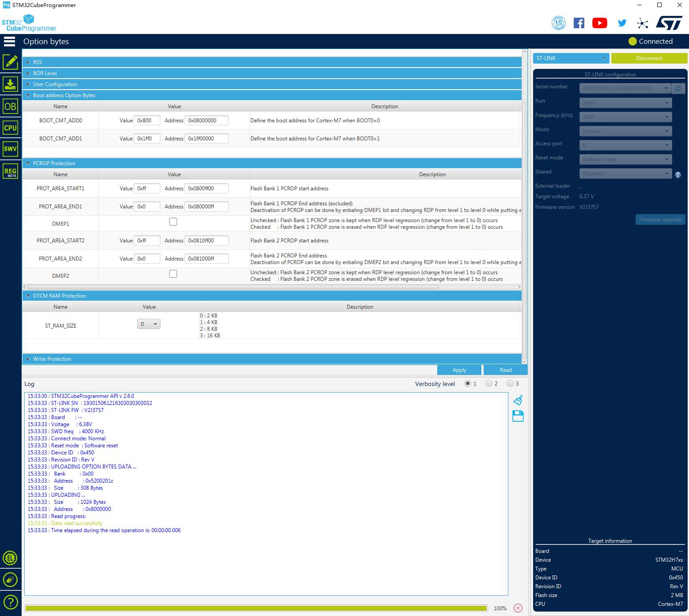Open the help question mark icon

coord(10,601)
